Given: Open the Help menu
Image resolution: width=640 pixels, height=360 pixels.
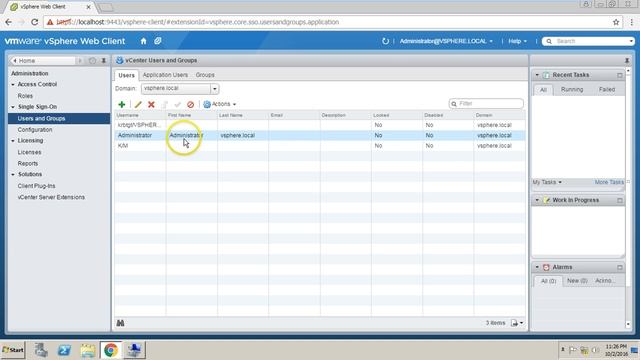Looking at the screenshot, I should tap(517, 41).
